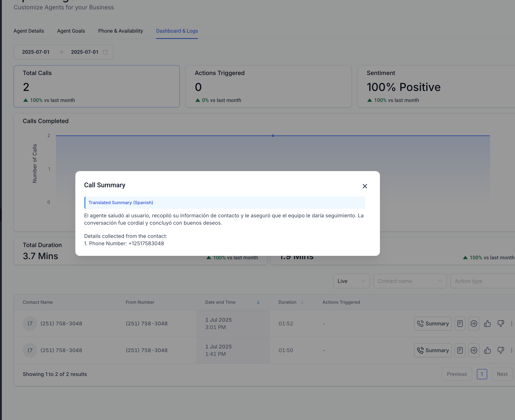Image resolution: width=515 pixels, height=420 pixels.
Task: Open calendar icon in date range picker
Action: [105, 52]
